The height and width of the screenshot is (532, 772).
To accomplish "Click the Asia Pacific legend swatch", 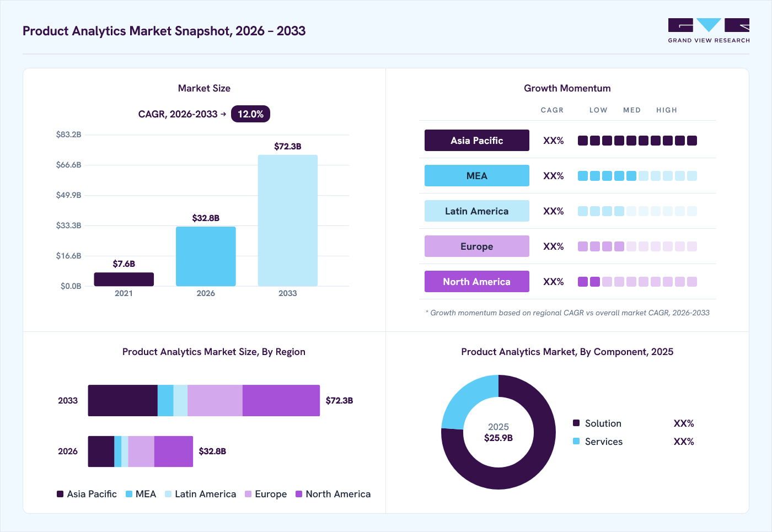I will 60,494.
